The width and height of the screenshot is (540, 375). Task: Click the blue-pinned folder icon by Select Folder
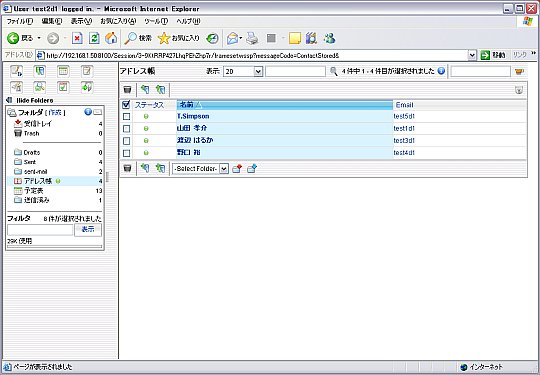tap(252, 168)
